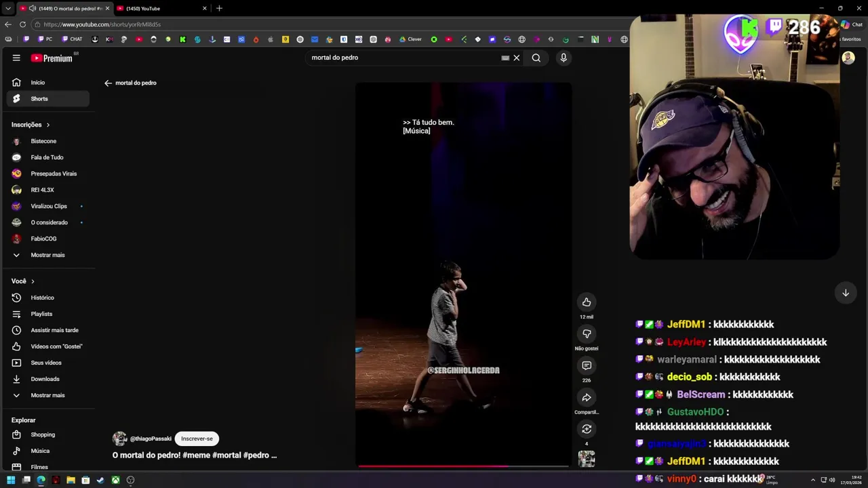Click the Remix button on the Short
Viewport: 868px width, 488px height.
tap(587, 429)
